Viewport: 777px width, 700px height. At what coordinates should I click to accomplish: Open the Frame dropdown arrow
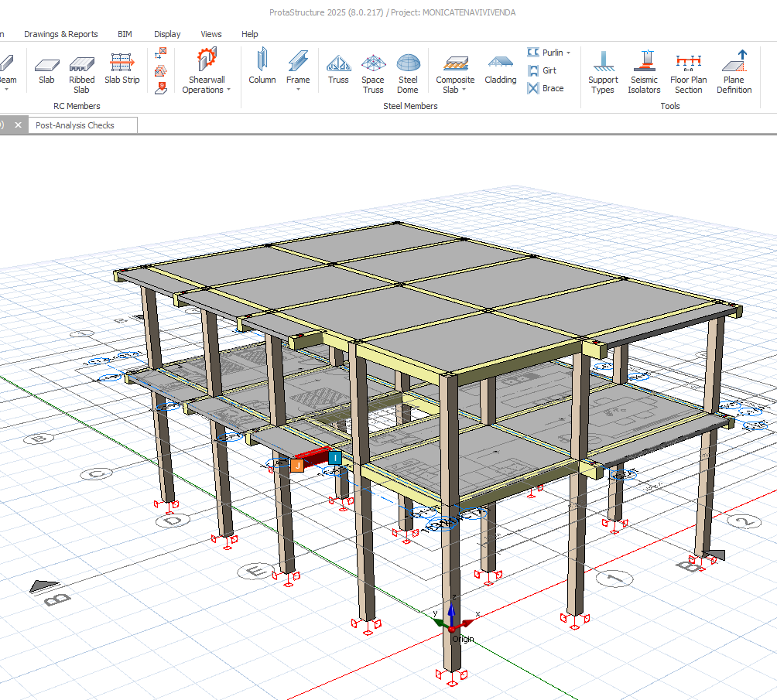298,90
